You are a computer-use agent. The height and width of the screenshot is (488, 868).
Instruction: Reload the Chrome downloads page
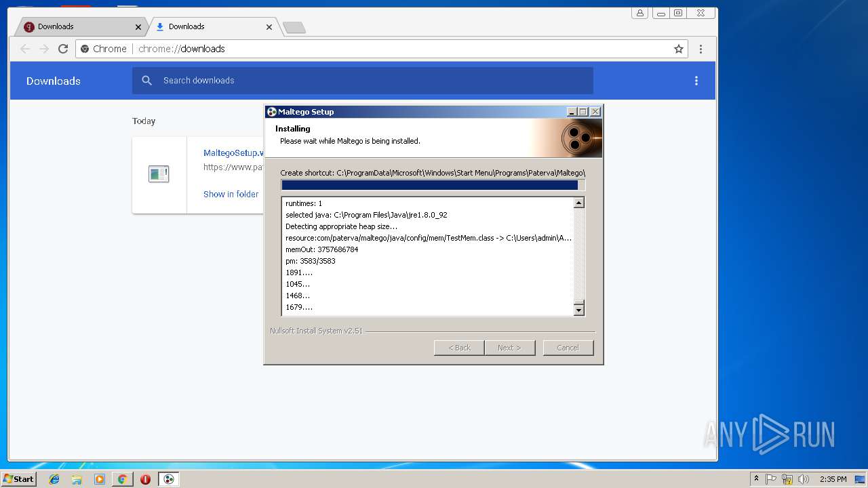[x=63, y=49]
